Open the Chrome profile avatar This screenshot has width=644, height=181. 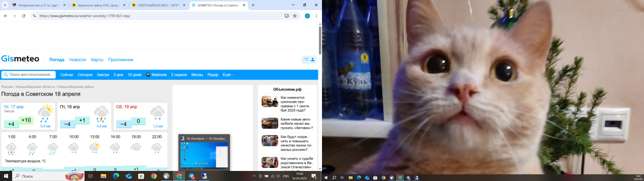pyautogui.click(x=307, y=16)
